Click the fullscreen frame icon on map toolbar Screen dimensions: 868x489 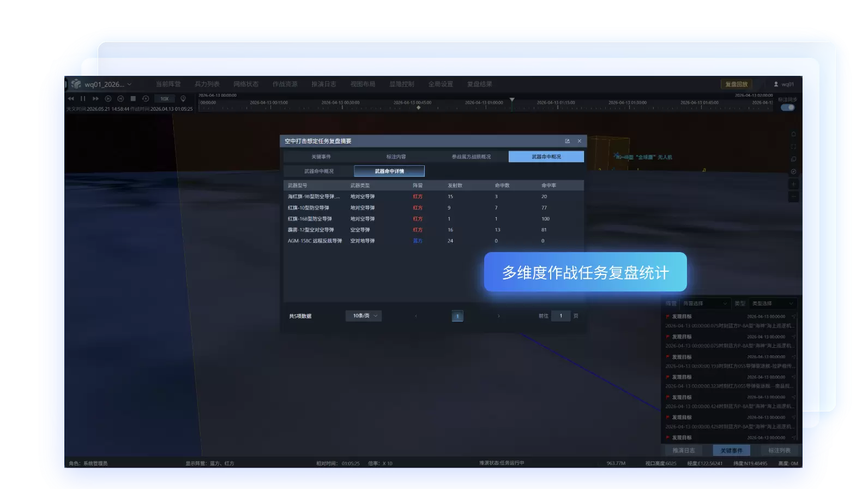coord(793,147)
